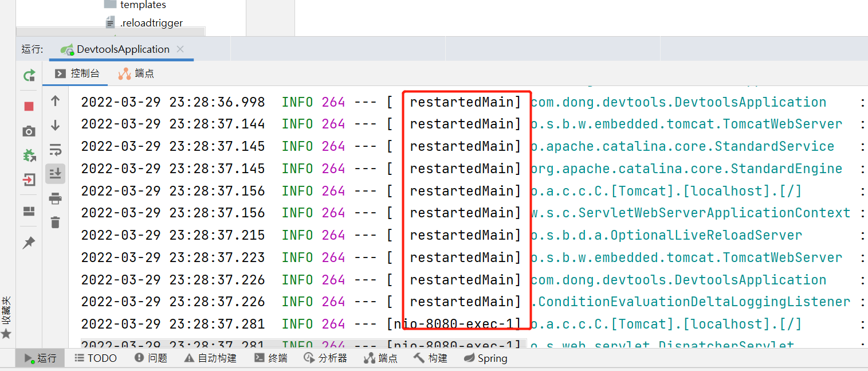Viewport: 868px width, 371px height.
Task: Restore the default tool window layout
Action: pyautogui.click(x=28, y=211)
